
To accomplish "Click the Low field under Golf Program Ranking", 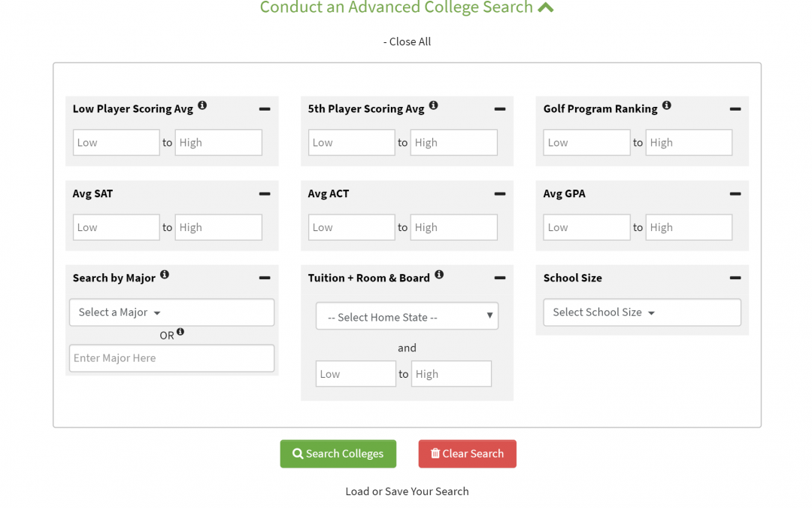I will click(x=586, y=143).
